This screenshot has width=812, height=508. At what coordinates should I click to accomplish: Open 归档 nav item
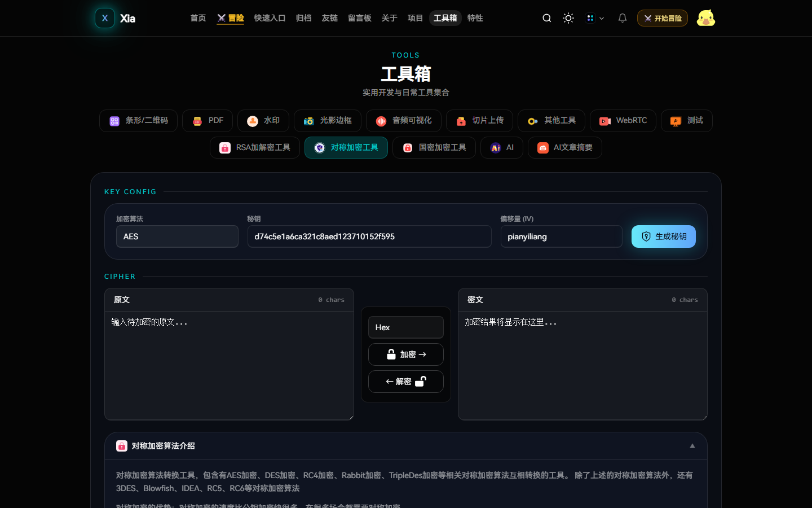point(303,18)
